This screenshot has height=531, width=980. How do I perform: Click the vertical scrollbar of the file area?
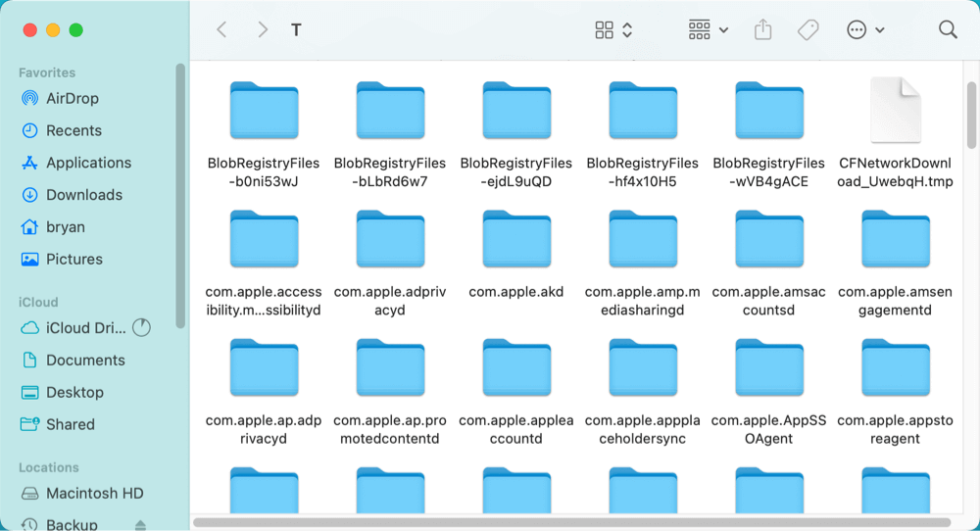point(971,116)
